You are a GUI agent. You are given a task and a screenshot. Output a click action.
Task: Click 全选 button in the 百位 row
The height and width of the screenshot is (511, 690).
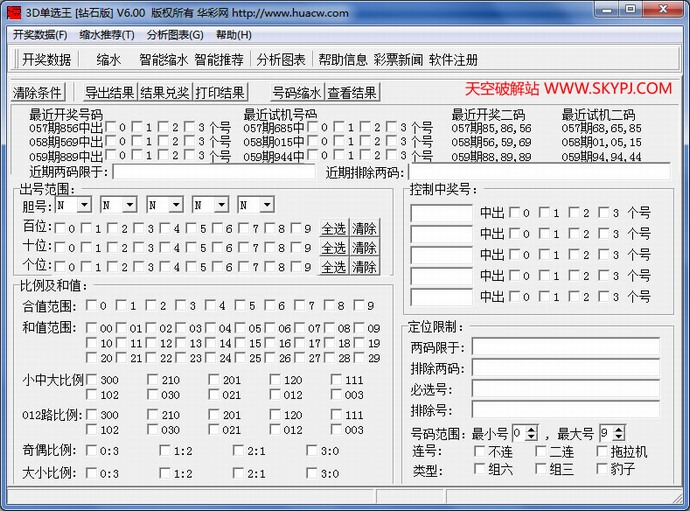tap(333, 228)
